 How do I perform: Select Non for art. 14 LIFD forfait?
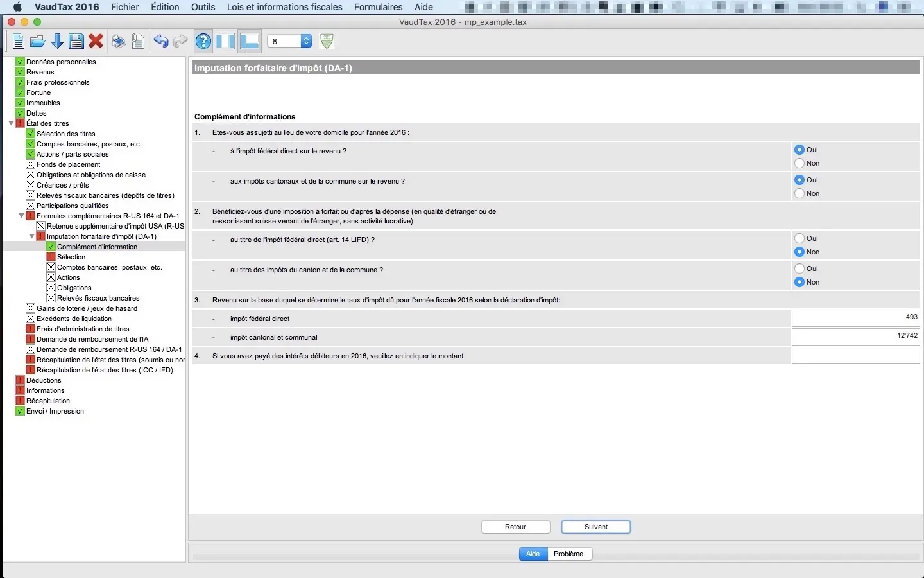pos(800,252)
